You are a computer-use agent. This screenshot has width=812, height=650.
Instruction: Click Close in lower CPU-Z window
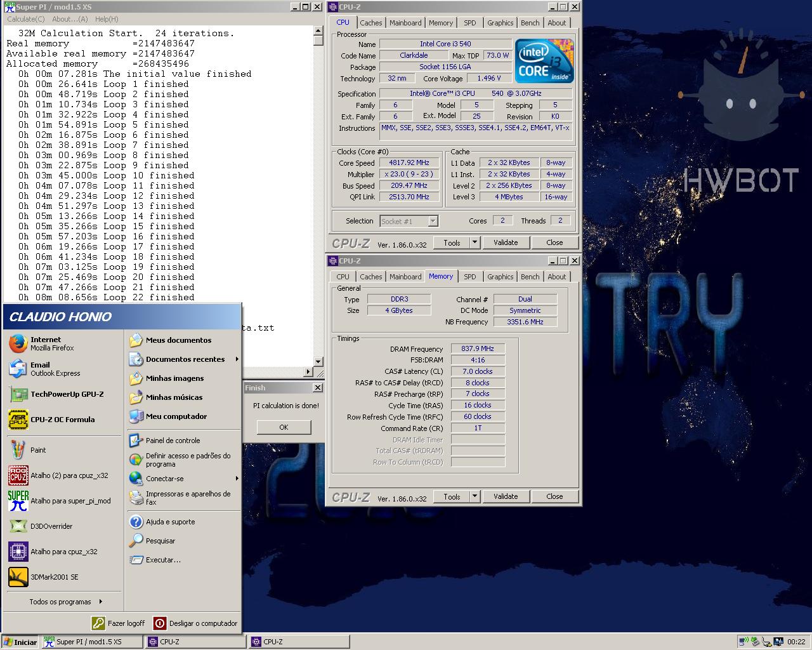point(554,496)
